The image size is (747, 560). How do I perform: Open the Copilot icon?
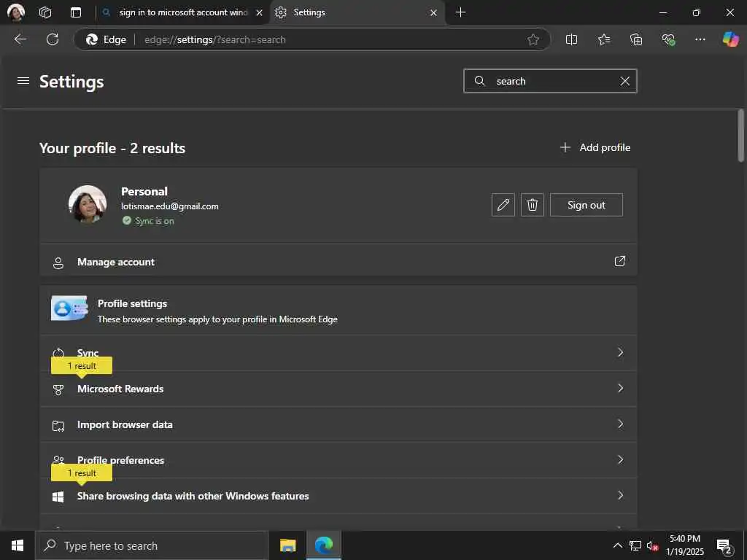(x=731, y=39)
